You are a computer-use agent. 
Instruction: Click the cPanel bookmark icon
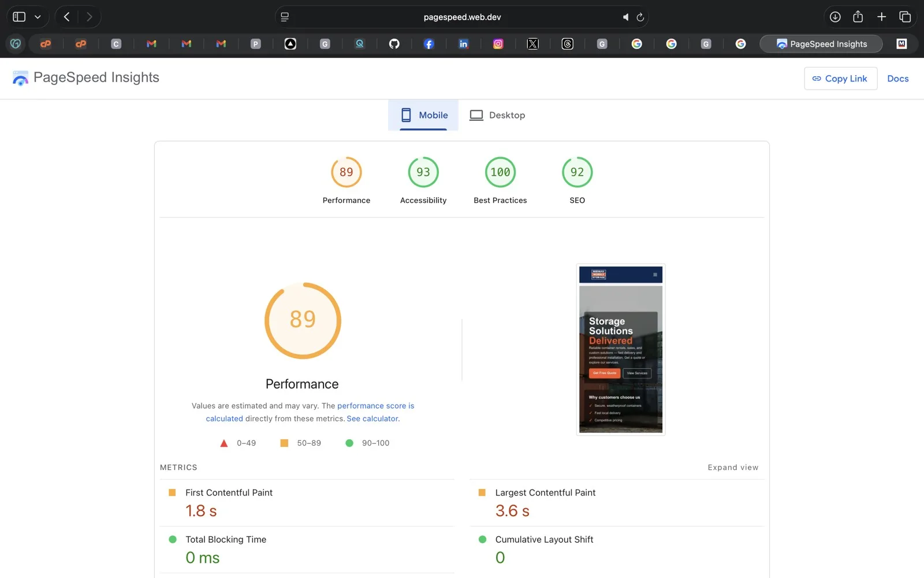[x=46, y=43]
